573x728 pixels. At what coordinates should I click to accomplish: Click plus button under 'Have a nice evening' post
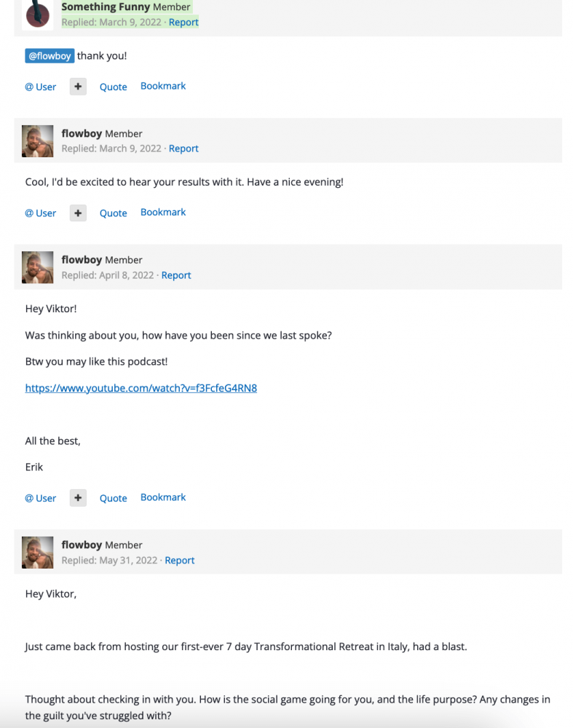(78, 213)
